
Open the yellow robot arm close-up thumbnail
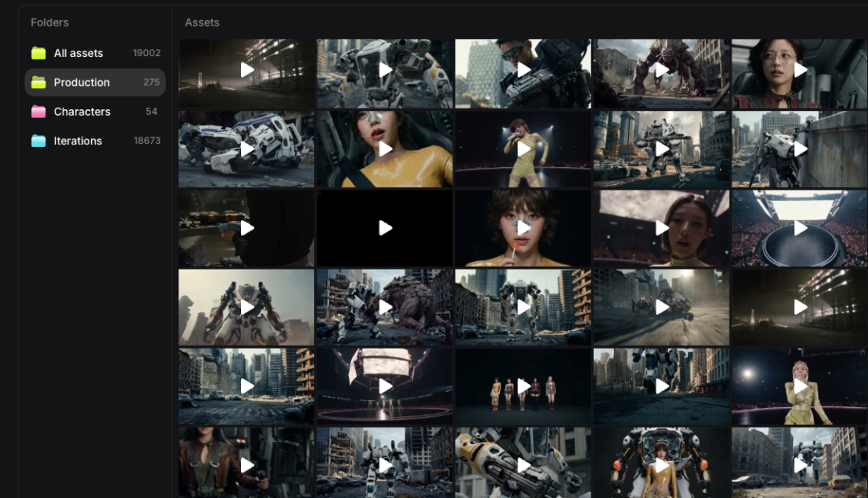pyautogui.click(x=523, y=463)
